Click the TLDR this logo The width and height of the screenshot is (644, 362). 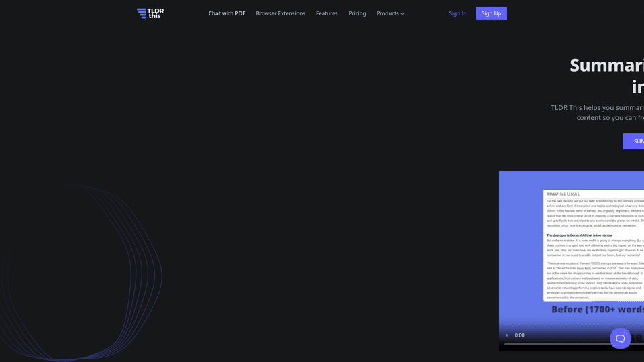(x=150, y=13)
